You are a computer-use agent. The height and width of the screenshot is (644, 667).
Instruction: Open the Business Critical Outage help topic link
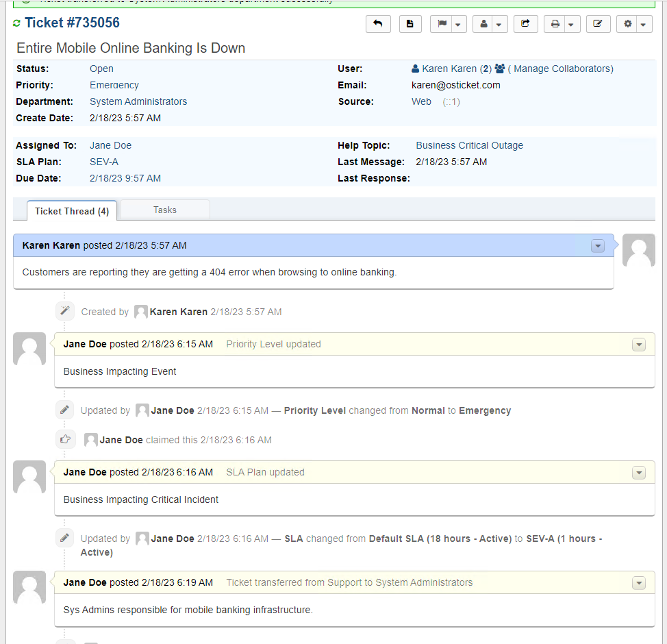[x=469, y=145]
